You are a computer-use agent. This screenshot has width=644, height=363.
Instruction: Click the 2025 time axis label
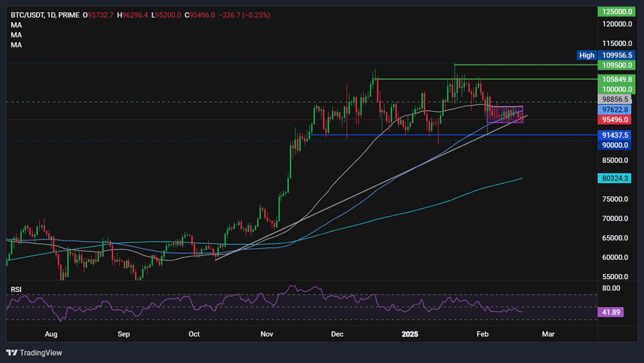[410, 334]
